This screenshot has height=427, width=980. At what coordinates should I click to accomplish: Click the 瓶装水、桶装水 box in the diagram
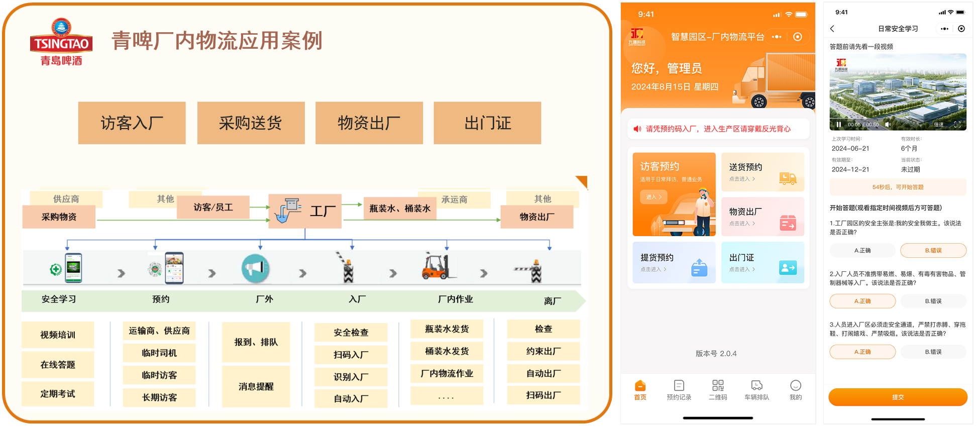coord(400,208)
